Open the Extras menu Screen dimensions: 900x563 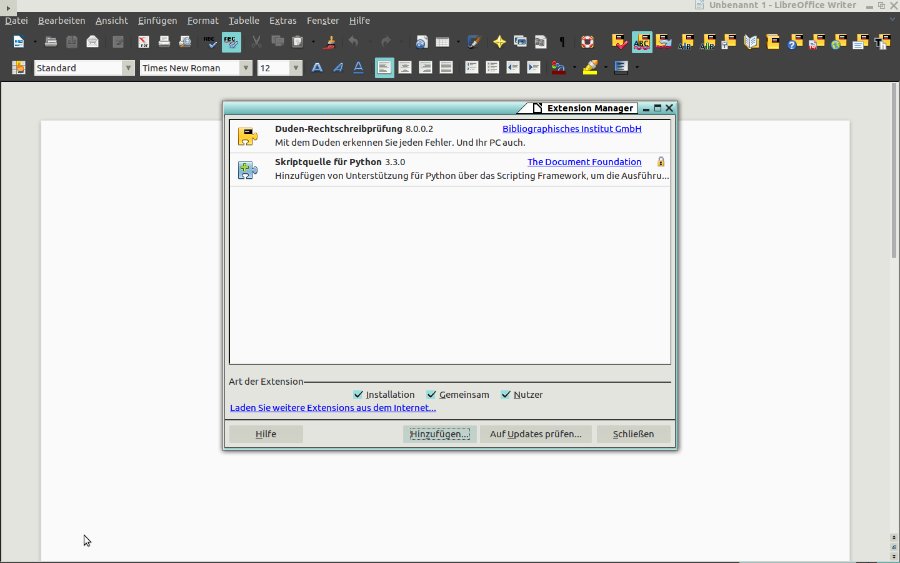coord(282,21)
